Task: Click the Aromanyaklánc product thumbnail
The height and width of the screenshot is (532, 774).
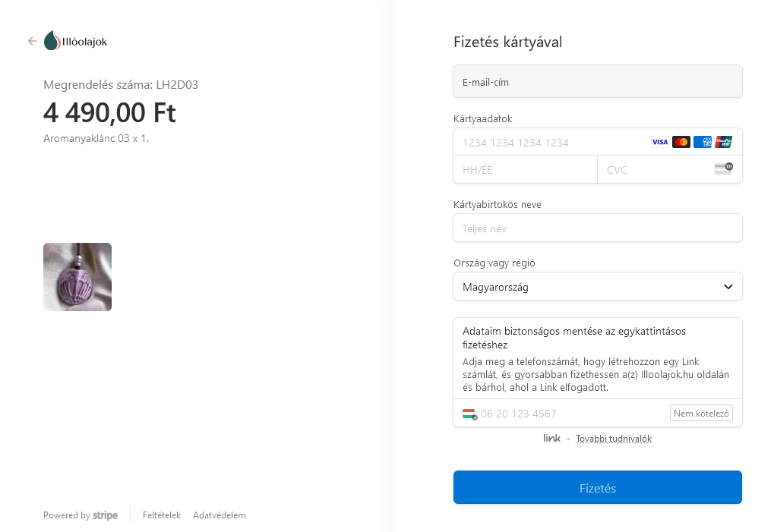Action: click(x=77, y=277)
